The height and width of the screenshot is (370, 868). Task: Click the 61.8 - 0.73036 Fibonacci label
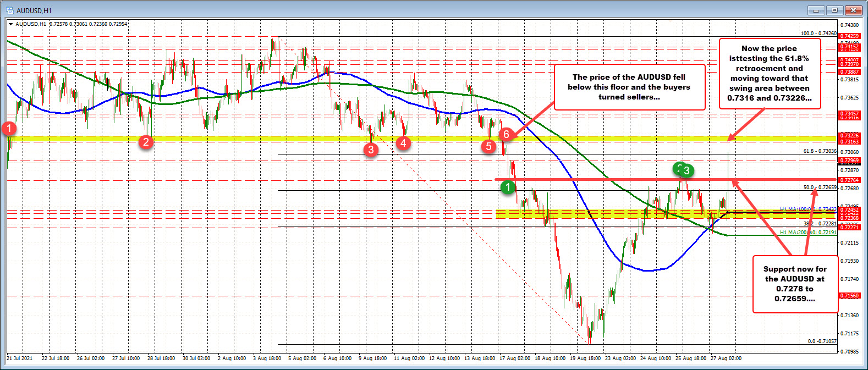pyautogui.click(x=819, y=151)
